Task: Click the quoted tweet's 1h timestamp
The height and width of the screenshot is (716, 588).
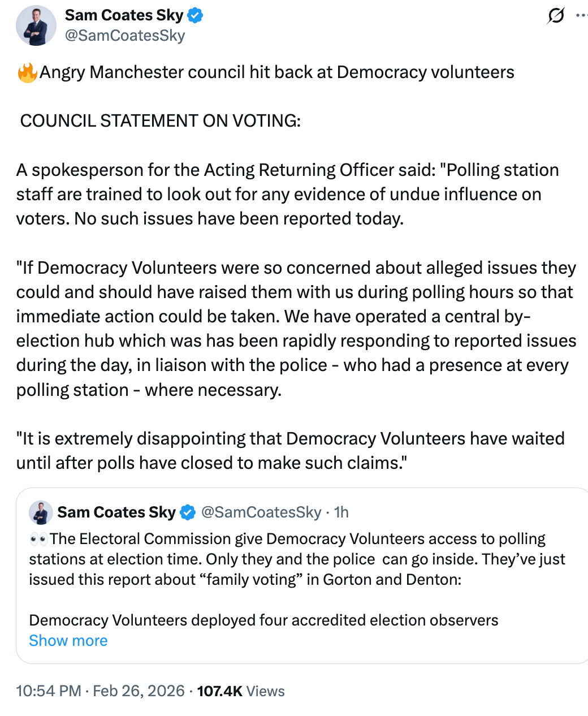Action: click(341, 512)
